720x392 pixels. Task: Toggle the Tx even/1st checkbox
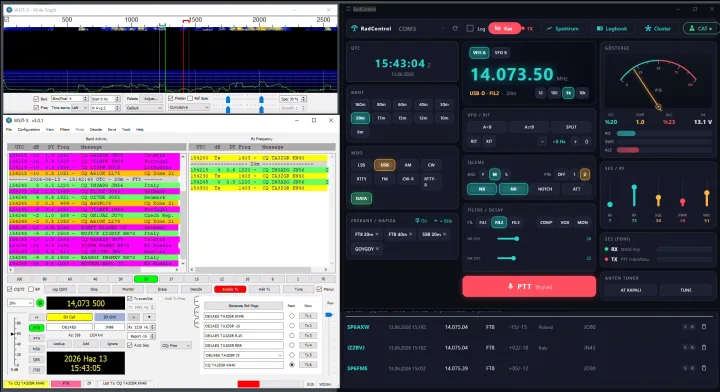[x=130, y=298]
